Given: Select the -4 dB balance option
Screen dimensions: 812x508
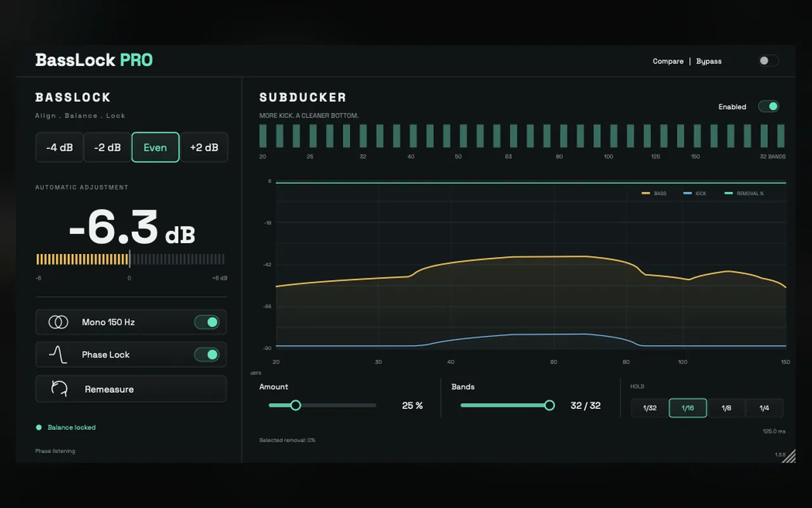Looking at the screenshot, I should [x=60, y=147].
